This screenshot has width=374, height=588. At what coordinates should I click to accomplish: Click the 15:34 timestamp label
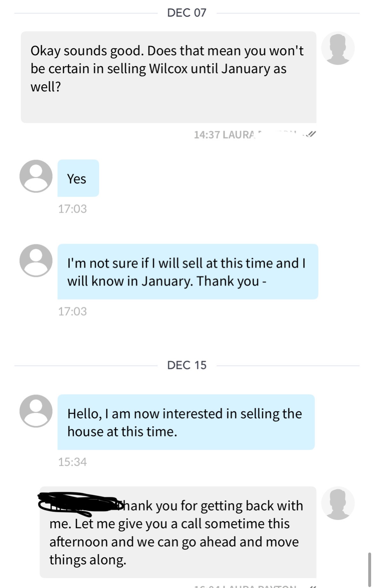73,462
